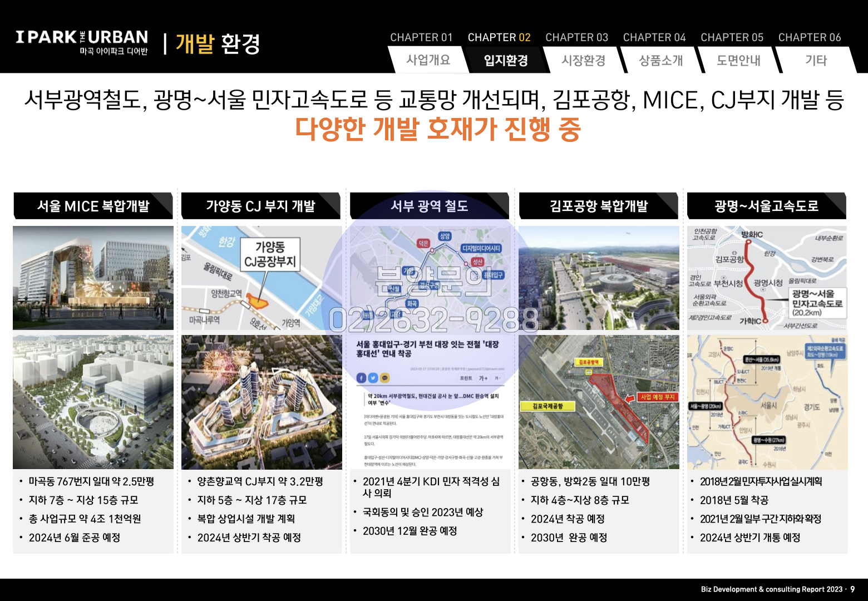Screen dimensions: 868x601
Task: Open the 기타 tab
Action: (816, 60)
